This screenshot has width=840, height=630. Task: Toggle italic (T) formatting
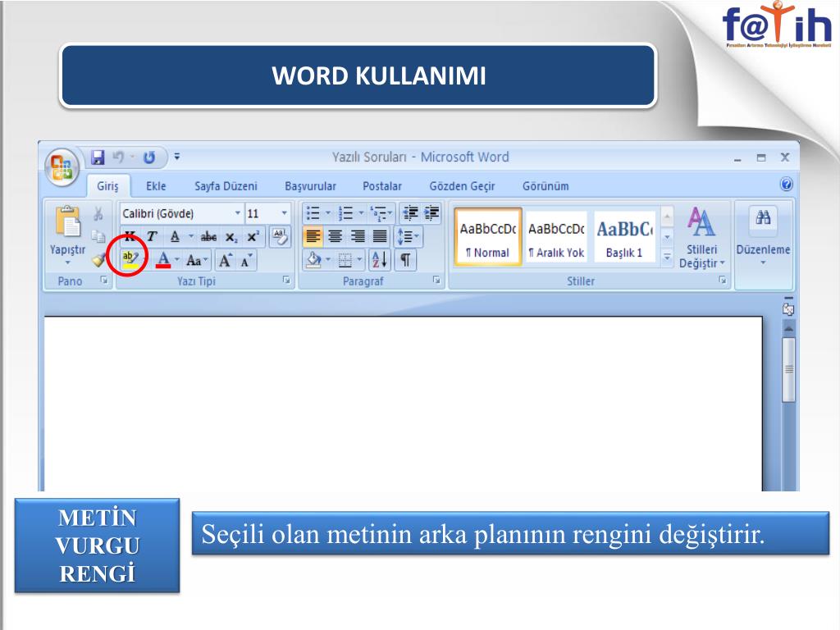pos(152,236)
